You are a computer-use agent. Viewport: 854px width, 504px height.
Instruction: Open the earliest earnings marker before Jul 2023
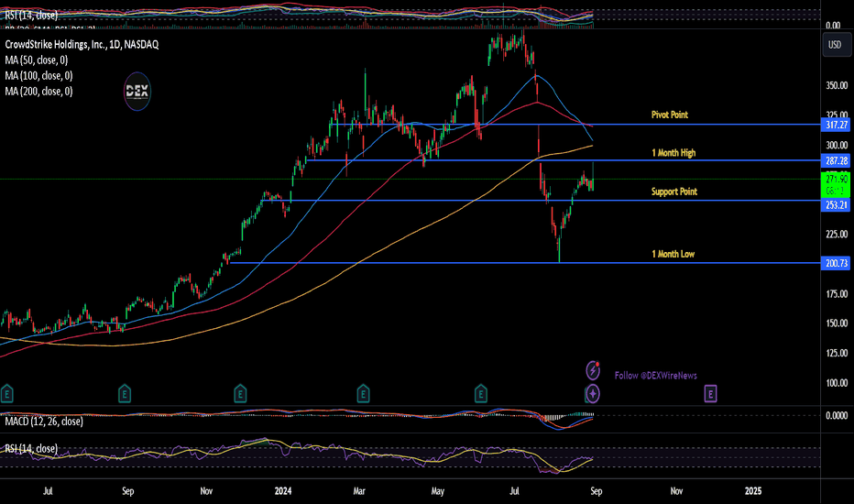[6, 393]
